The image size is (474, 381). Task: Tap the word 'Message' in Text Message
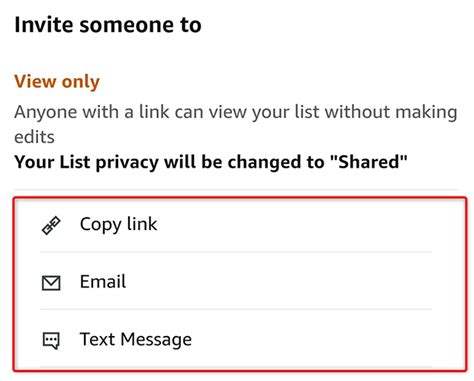156,340
